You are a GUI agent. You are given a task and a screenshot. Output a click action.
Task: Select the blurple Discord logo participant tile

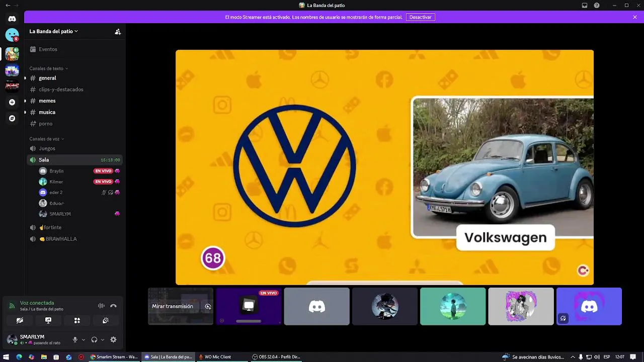tap(589, 306)
